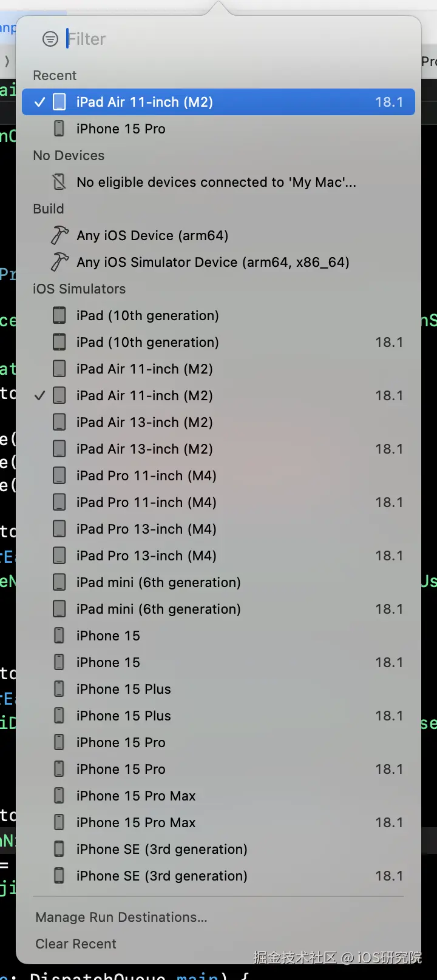Click phone icon of iPhone SE (3rd generation) 18.1
The height and width of the screenshot is (980, 437).
[x=59, y=876]
